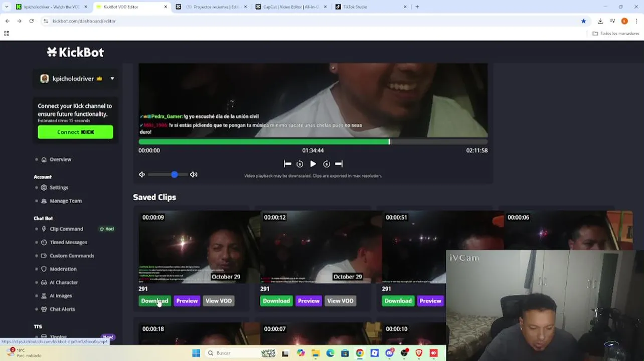Click the kickbot.com address bar
Viewport: 644px width, 361px height.
311,21
